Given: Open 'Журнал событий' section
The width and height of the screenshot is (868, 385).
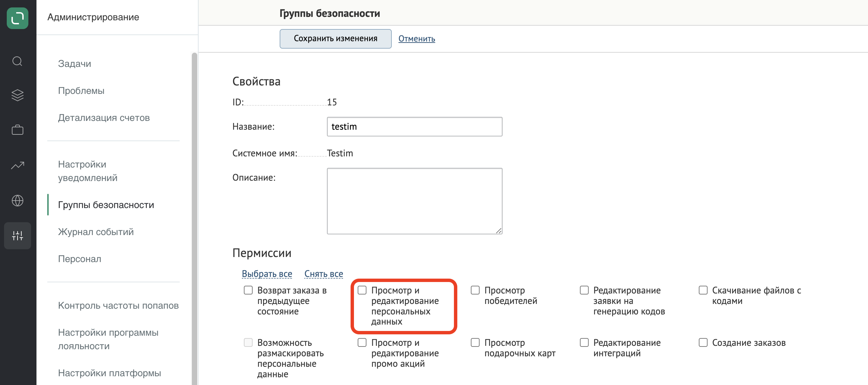Looking at the screenshot, I should pos(96,232).
